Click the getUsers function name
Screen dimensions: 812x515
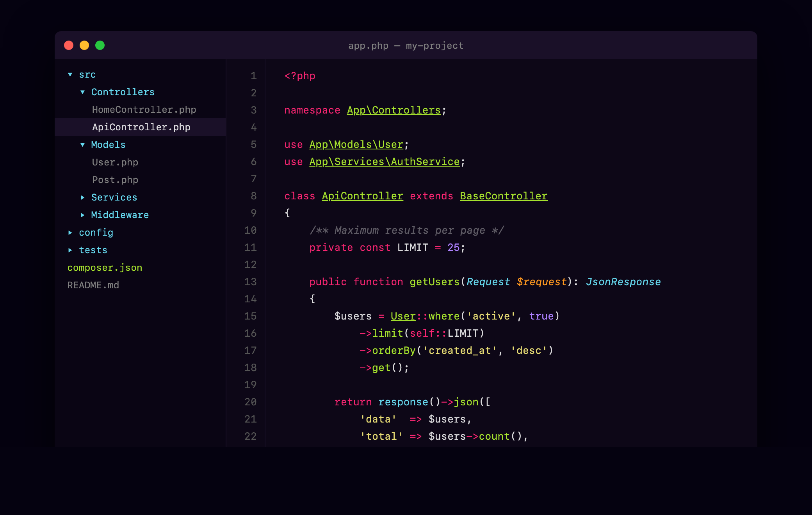pyautogui.click(x=434, y=282)
